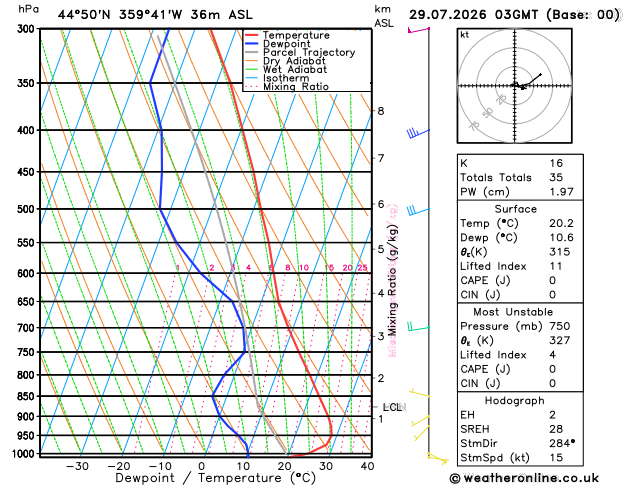Click the StmDir value 284°
Viewport: 629px width, 486px height.
pyautogui.click(x=562, y=443)
